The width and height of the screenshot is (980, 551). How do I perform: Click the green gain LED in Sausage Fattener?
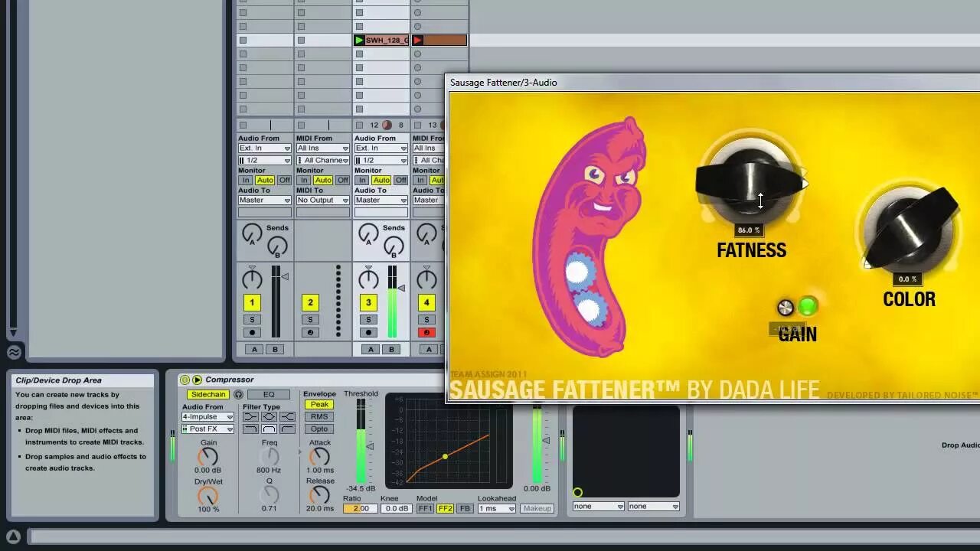808,307
